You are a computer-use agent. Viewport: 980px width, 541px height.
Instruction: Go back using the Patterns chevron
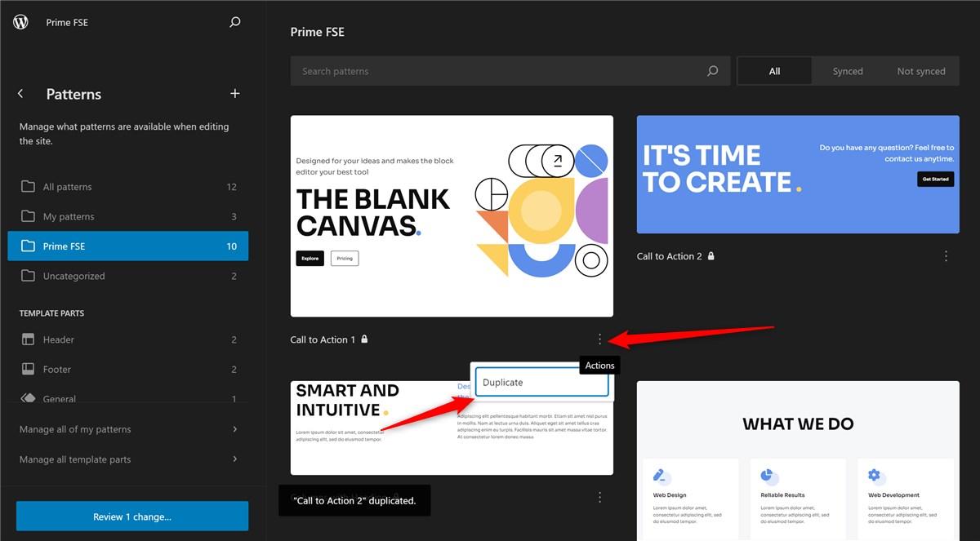(20, 94)
